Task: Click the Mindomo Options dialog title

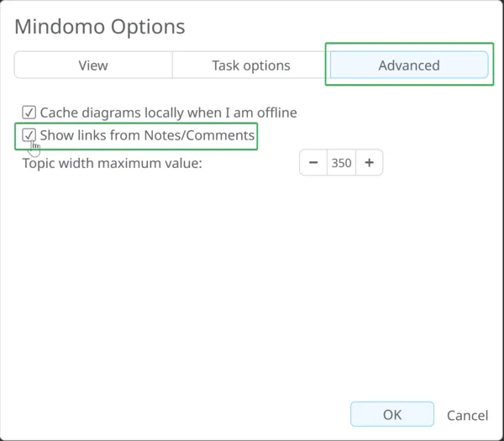Action: tap(100, 27)
